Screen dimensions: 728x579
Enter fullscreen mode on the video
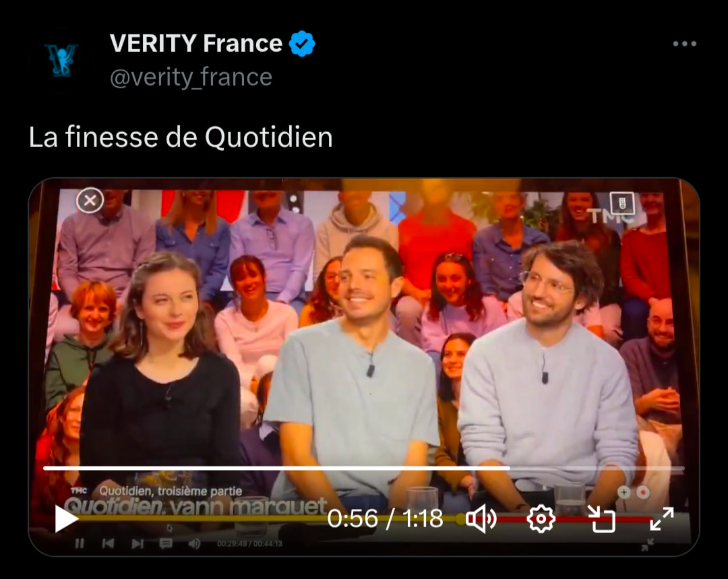click(662, 518)
